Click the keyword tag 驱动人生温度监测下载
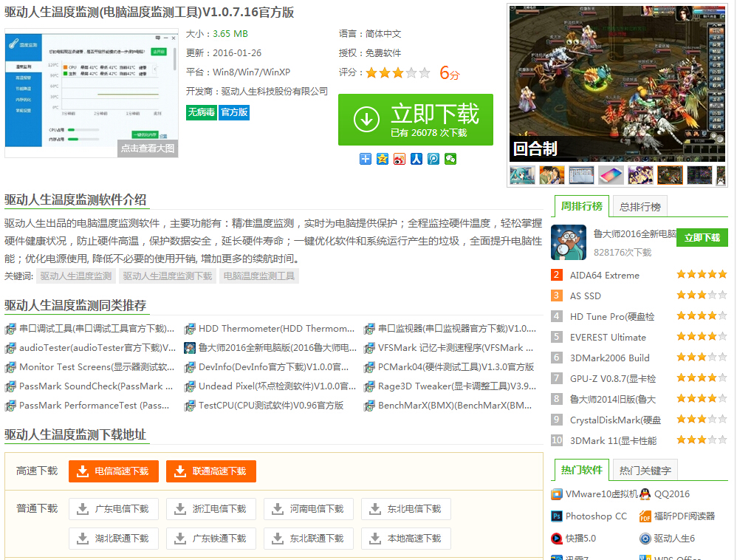This screenshot has height=560, width=737. coord(168,276)
